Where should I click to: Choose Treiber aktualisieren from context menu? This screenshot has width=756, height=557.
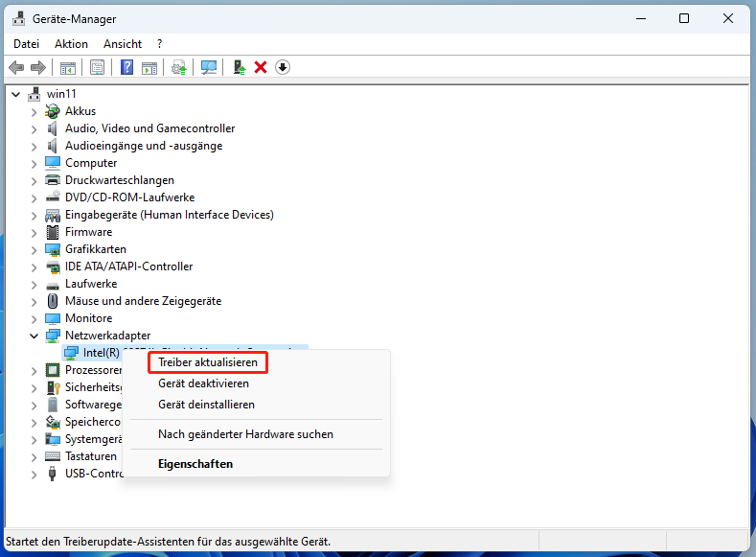point(208,362)
